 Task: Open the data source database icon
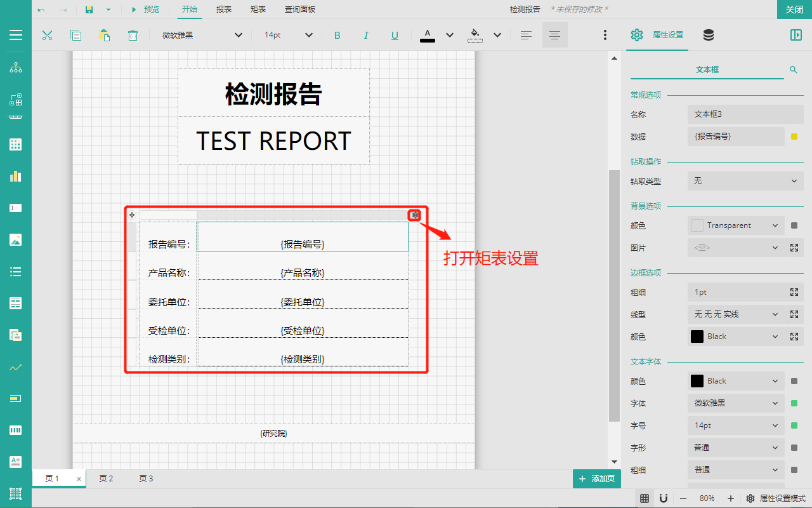point(708,35)
